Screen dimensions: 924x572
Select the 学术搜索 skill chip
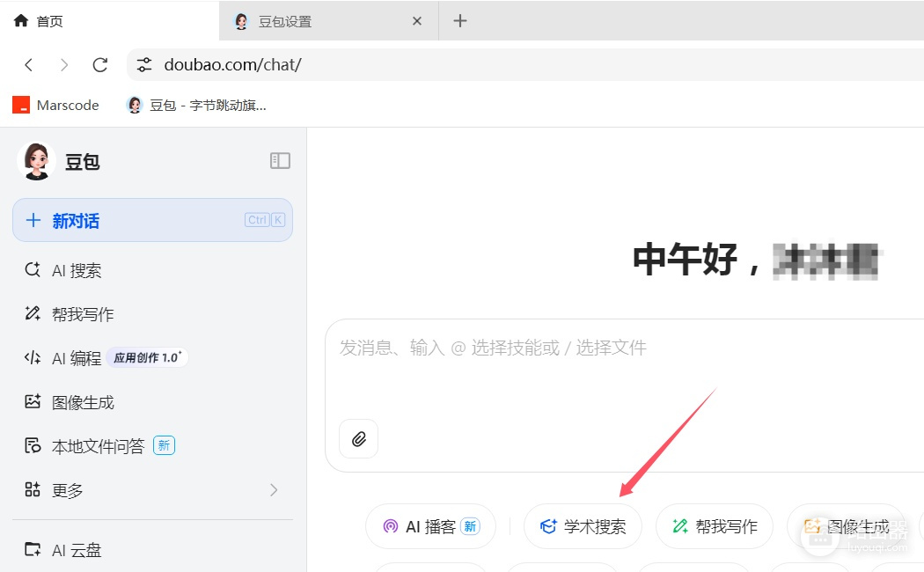coord(583,526)
